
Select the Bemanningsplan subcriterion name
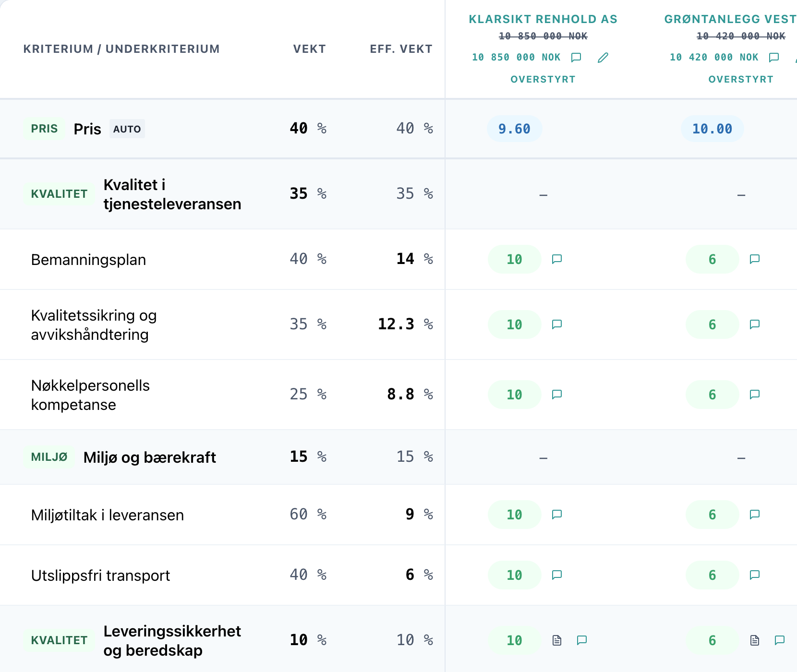click(x=88, y=260)
